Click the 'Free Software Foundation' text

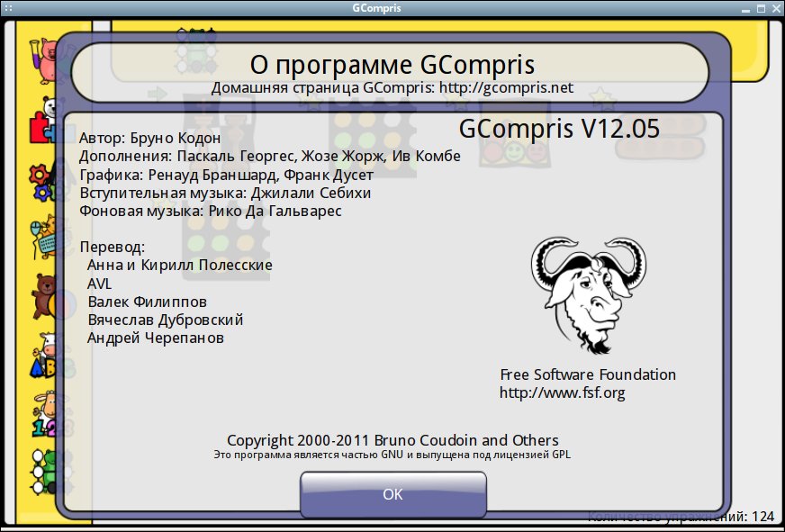pos(588,374)
